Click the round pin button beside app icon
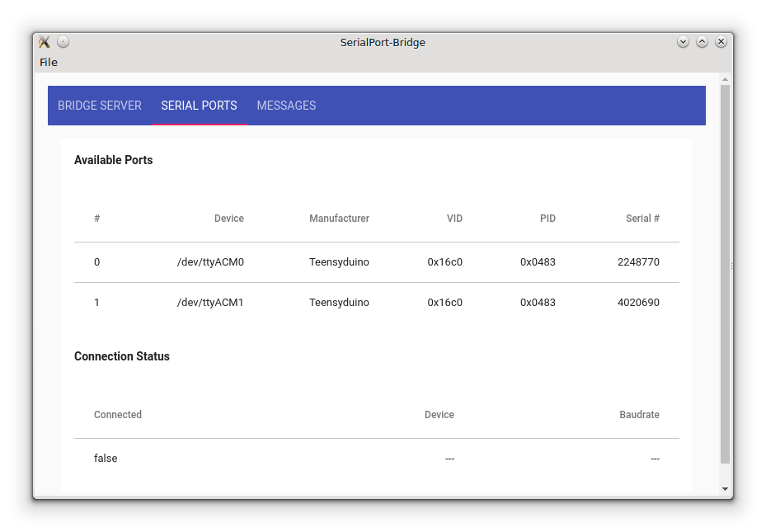This screenshot has width=766, height=532. point(62,41)
